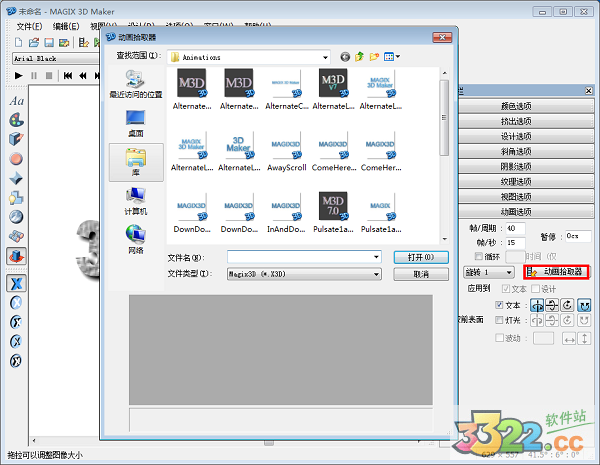600x465 pixels.
Task: Click the 打开(O) open button
Action: click(413, 257)
